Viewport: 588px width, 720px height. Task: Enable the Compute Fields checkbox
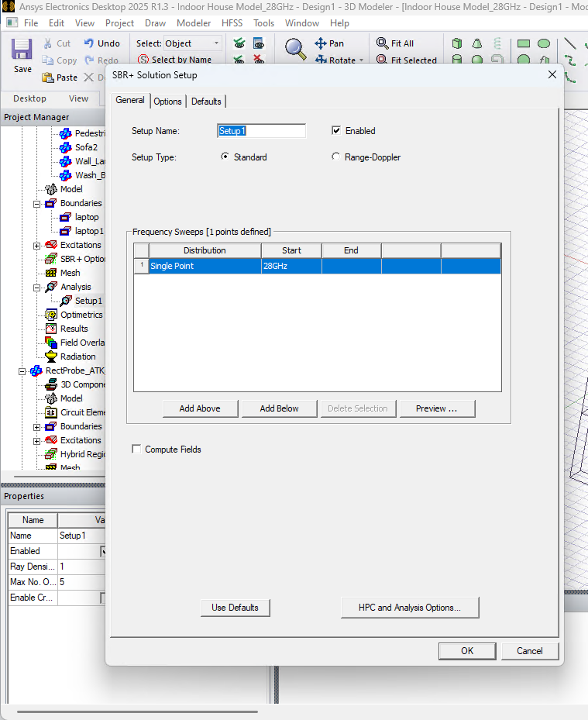(137, 450)
